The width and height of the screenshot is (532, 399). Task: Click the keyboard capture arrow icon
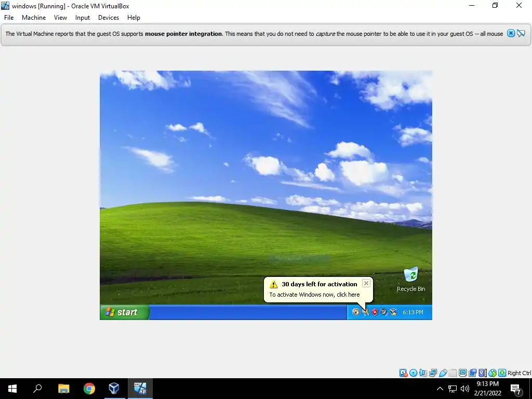tap(502, 373)
